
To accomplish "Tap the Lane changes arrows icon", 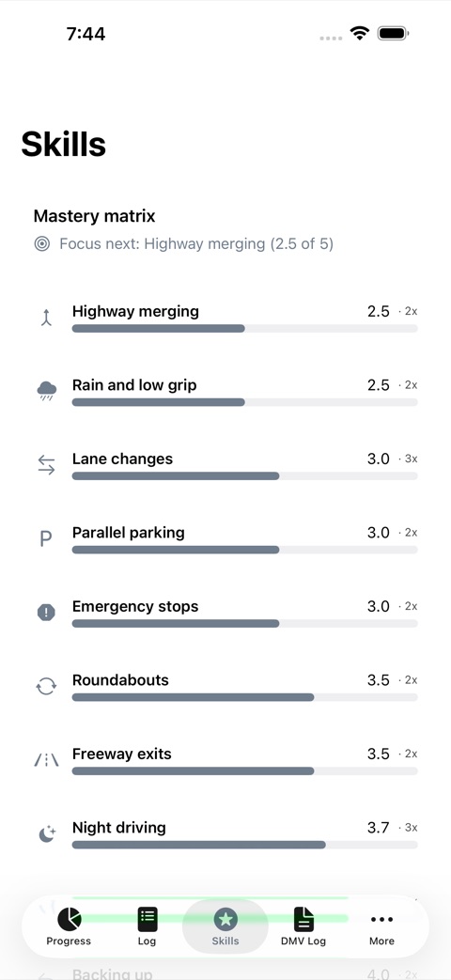I will click(x=46, y=465).
